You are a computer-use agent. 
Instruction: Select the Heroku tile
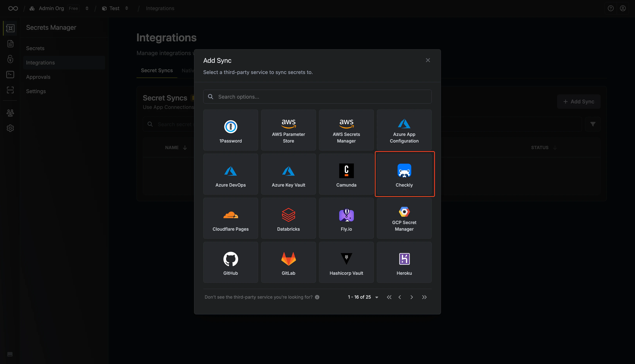point(404,262)
